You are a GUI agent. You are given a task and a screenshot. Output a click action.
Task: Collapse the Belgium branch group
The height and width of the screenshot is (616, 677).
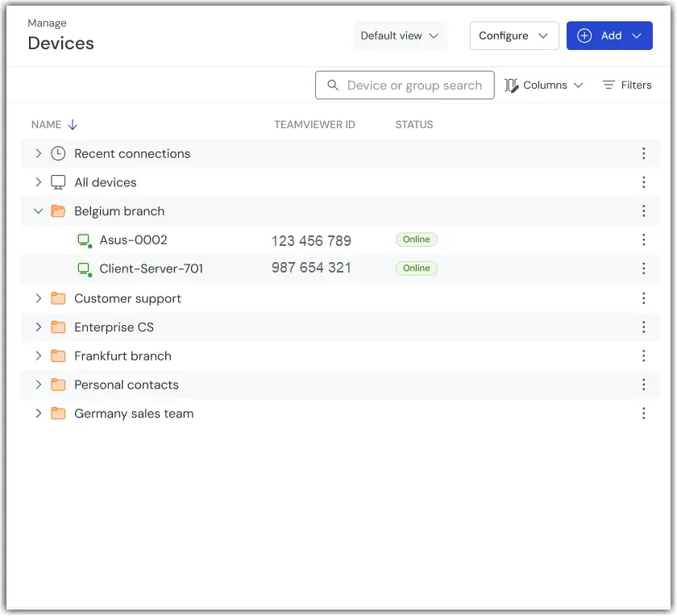(x=39, y=210)
